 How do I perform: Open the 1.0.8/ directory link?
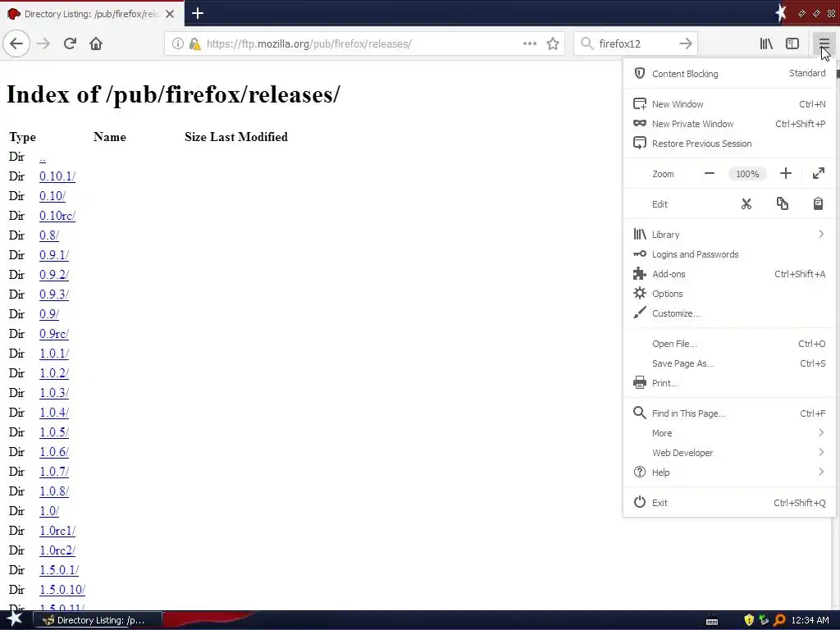tap(54, 491)
